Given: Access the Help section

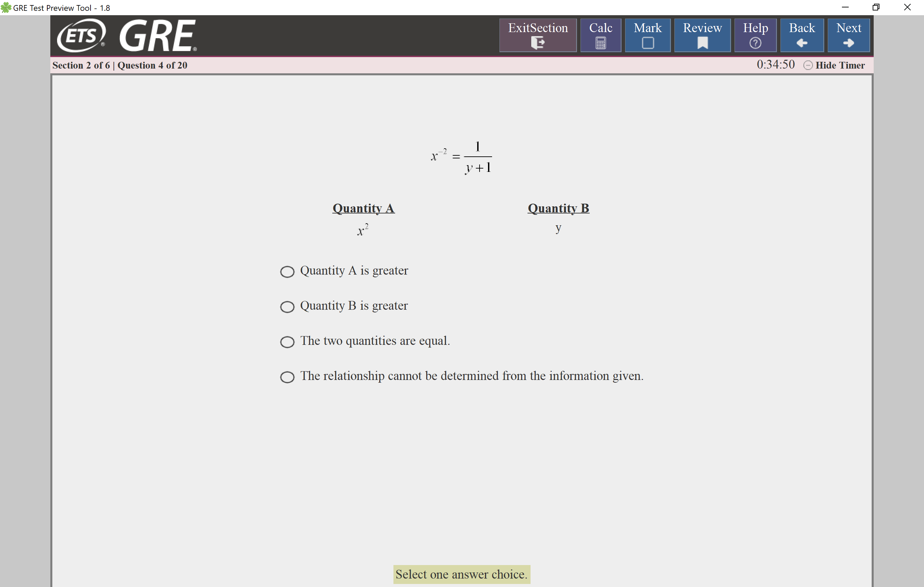Looking at the screenshot, I should 755,35.
